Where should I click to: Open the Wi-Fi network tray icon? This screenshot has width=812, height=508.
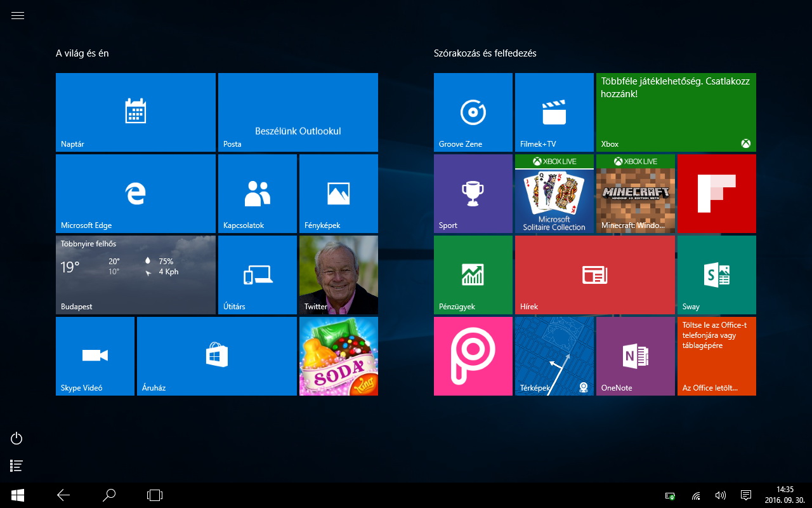tap(696, 495)
